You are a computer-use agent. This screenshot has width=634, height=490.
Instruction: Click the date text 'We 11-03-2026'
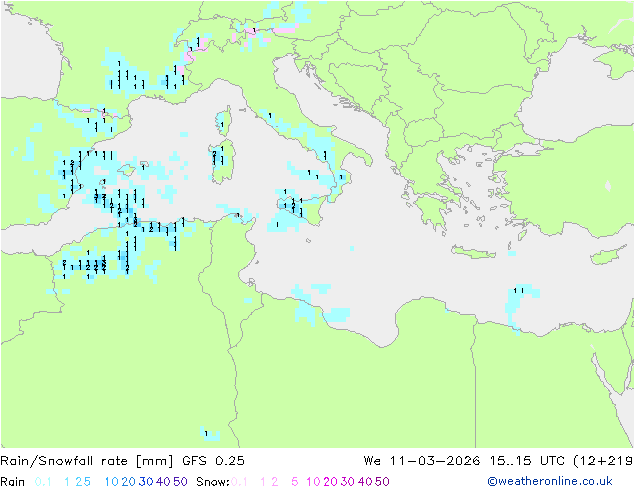tap(422, 461)
